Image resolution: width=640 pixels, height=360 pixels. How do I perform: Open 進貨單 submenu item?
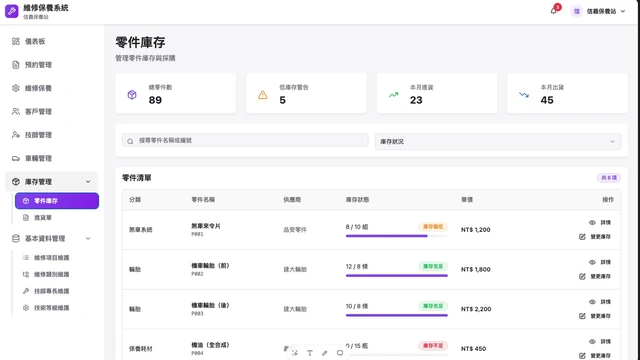[57, 218]
